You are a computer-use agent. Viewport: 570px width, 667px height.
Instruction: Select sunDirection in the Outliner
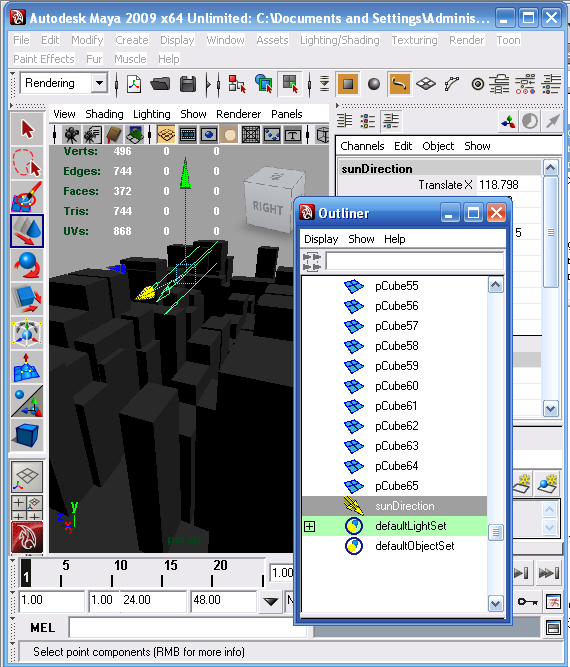point(394,506)
